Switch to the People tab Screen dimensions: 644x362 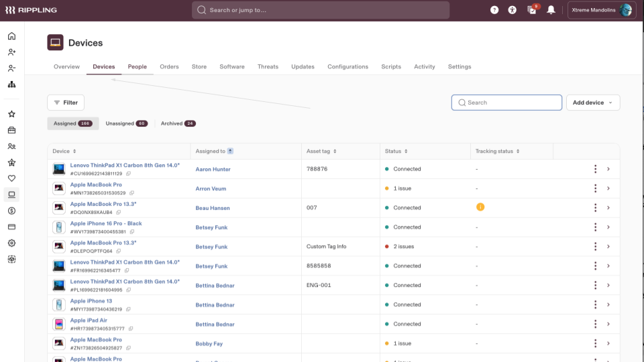[x=137, y=66]
